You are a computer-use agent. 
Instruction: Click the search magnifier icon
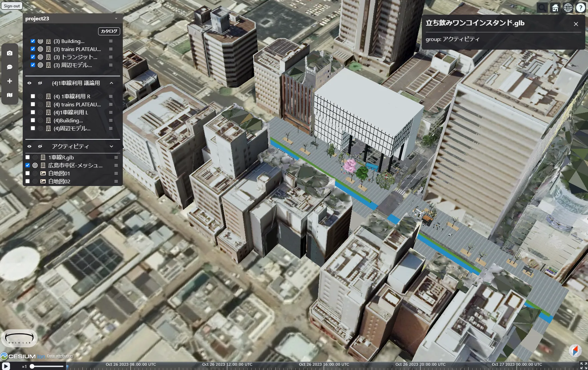click(x=542, y=8)
